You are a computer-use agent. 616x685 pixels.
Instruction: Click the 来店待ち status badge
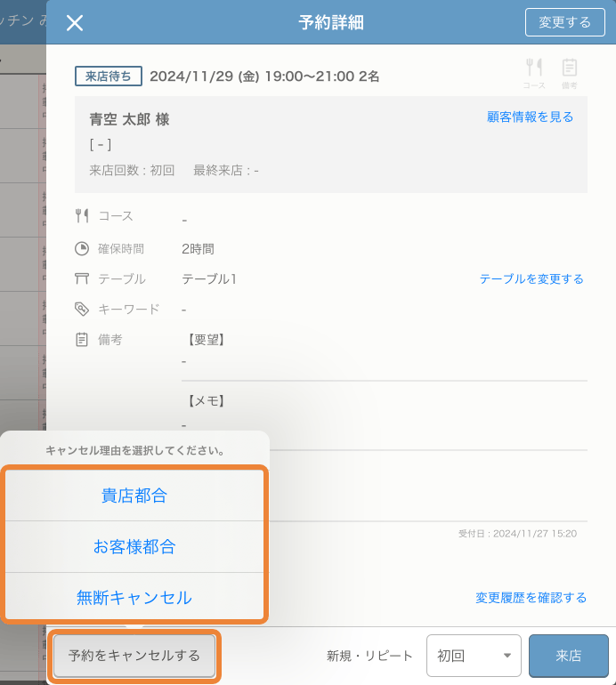(x=108, y=77)
